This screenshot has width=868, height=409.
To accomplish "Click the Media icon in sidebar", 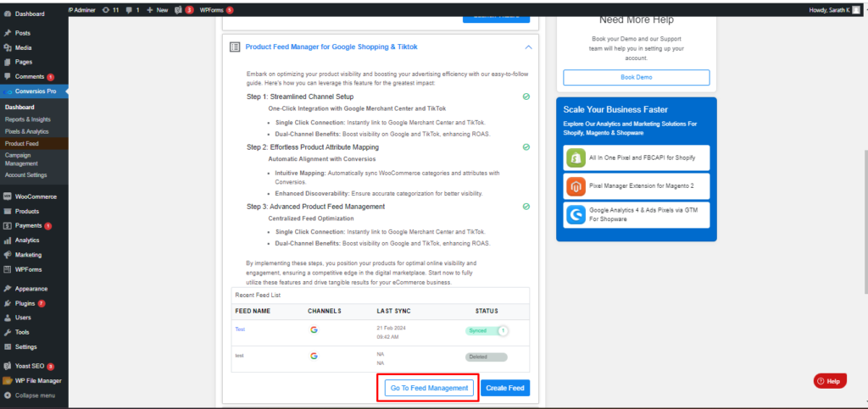I will click(x=7, y=48).
